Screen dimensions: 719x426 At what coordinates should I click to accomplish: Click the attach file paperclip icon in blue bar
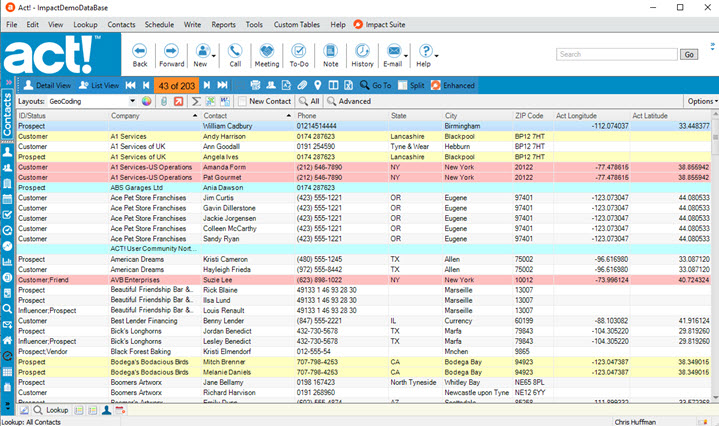302,85
